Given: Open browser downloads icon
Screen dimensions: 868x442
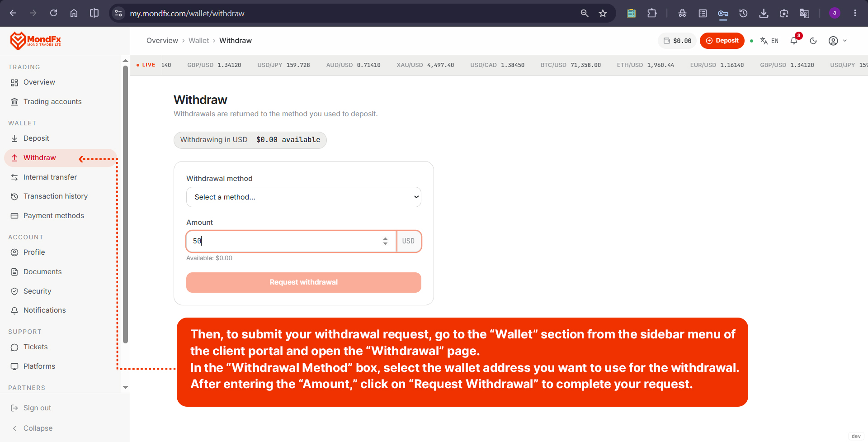Looking at the screenshot, I should pyautogui.click(x=764, y=14).
